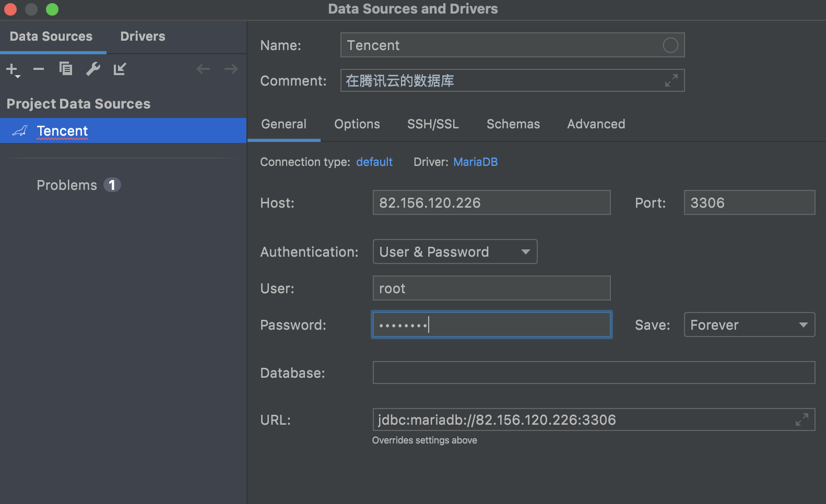Click the color circle in Name field

pos(670,45)
